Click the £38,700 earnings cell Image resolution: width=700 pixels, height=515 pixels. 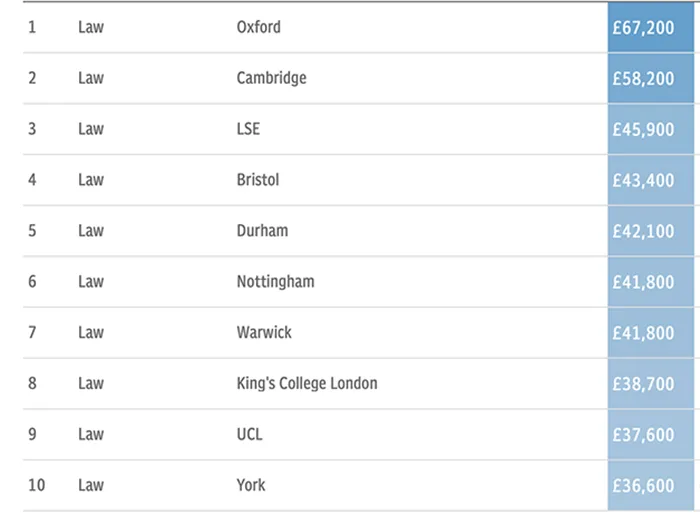[651, 383]
